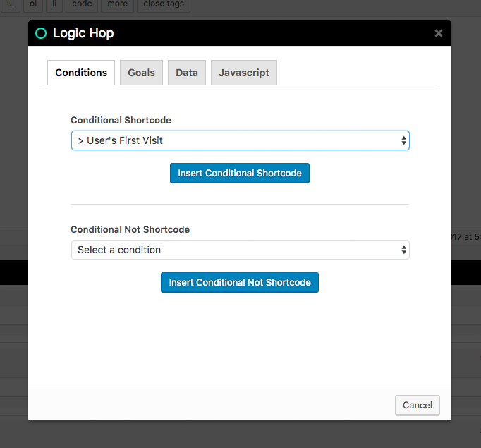This screenshot has width=481, height=448.
Task: Click Insert Conditional Not Shortcode button
Action: pyautogui.click(x=240, y=282)
